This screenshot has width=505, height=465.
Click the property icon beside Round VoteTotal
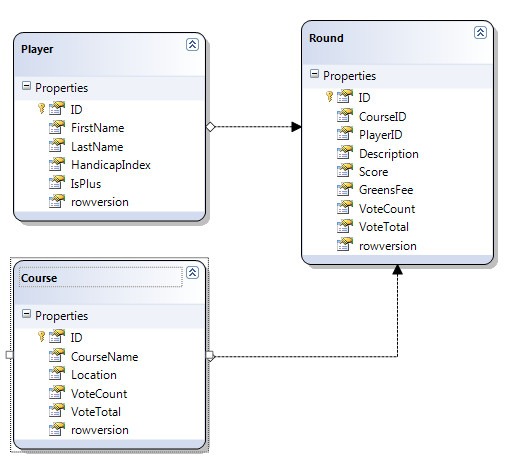click(345, 226)
